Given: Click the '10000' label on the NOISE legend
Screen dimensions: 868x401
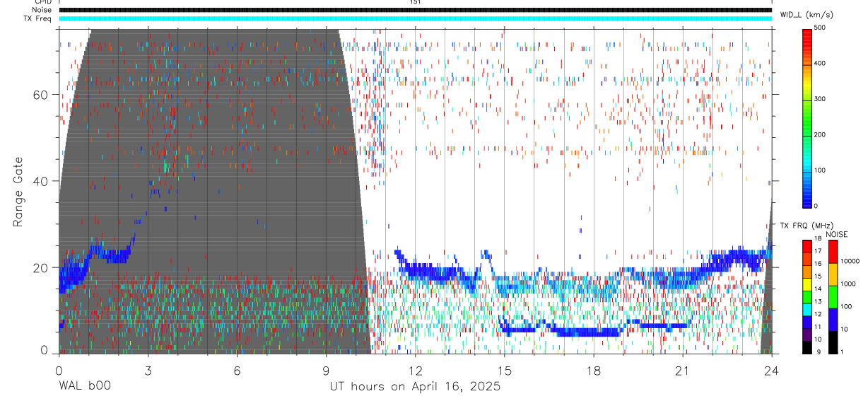Looking at the screenshot, I should point(850,261).
